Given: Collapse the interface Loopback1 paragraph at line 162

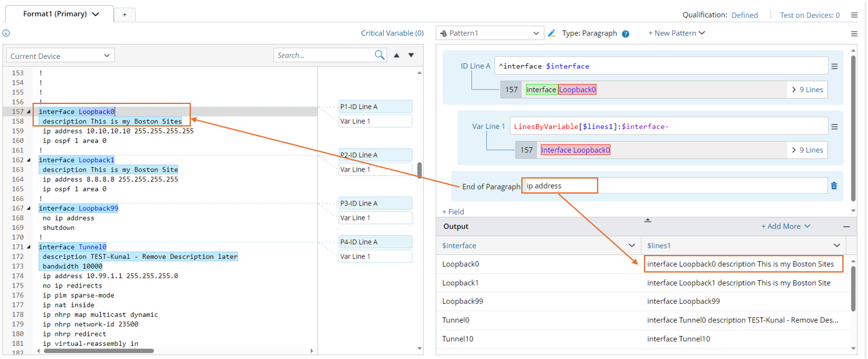Looking at the screenshot, I should tap(29, 160).
